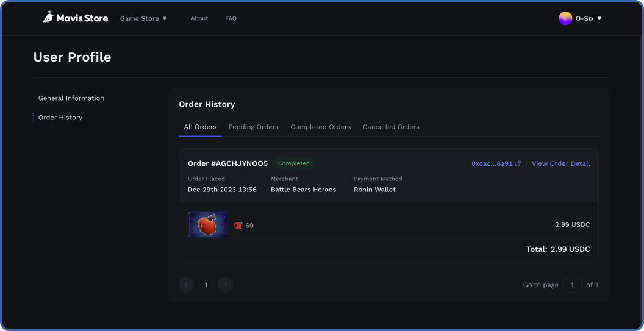Switch to the Cancelled Orders tab
644x331 pixels.
point(390,127)
